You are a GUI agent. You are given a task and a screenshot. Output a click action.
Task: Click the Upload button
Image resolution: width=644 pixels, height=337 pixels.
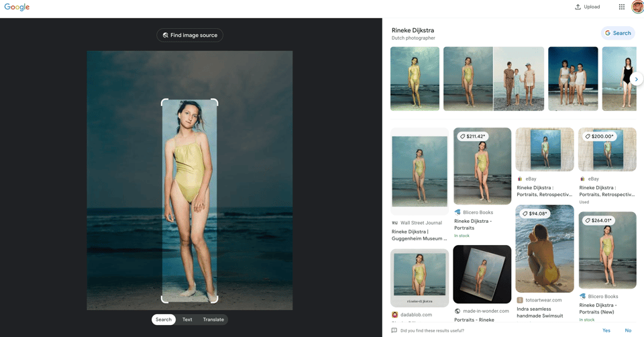(587, 7)
